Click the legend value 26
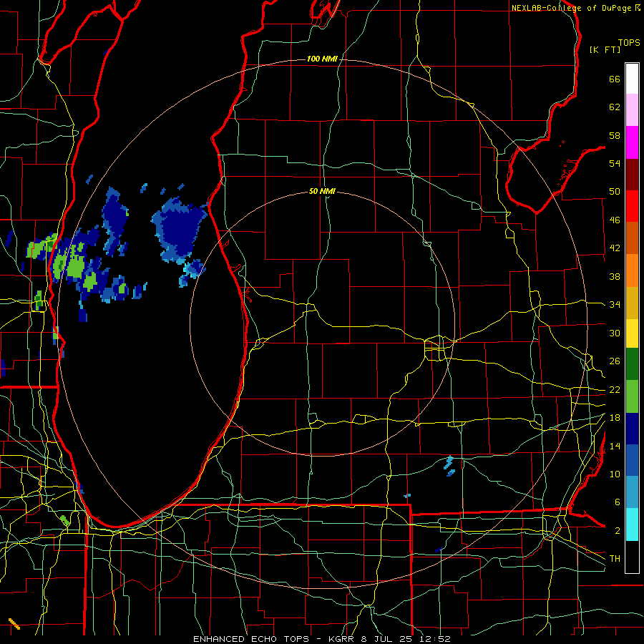Image resolution: width=644 pixels, height=644 pixels. coord(615,361)
